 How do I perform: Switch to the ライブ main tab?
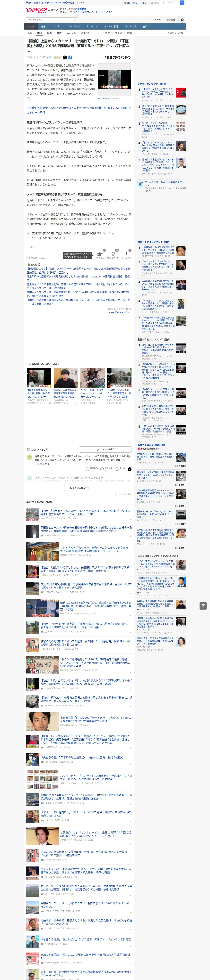click(x=56, y=27)
